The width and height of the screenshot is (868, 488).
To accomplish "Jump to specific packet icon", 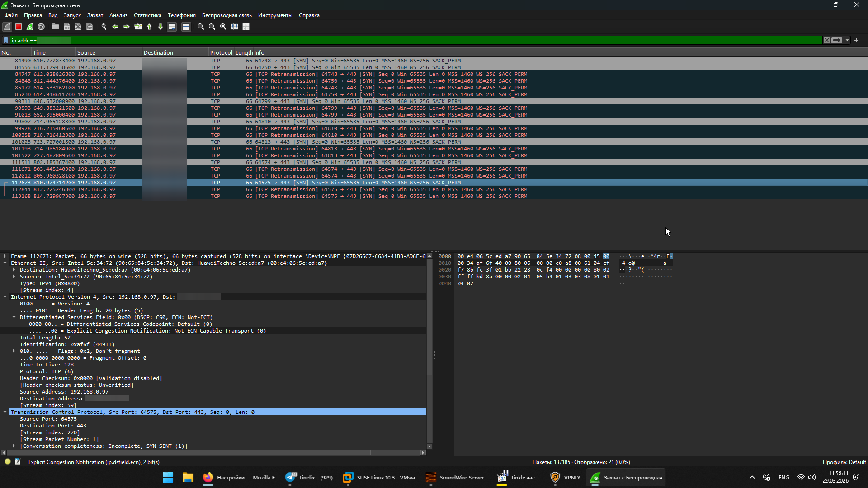I will click(x=138, y=27).
